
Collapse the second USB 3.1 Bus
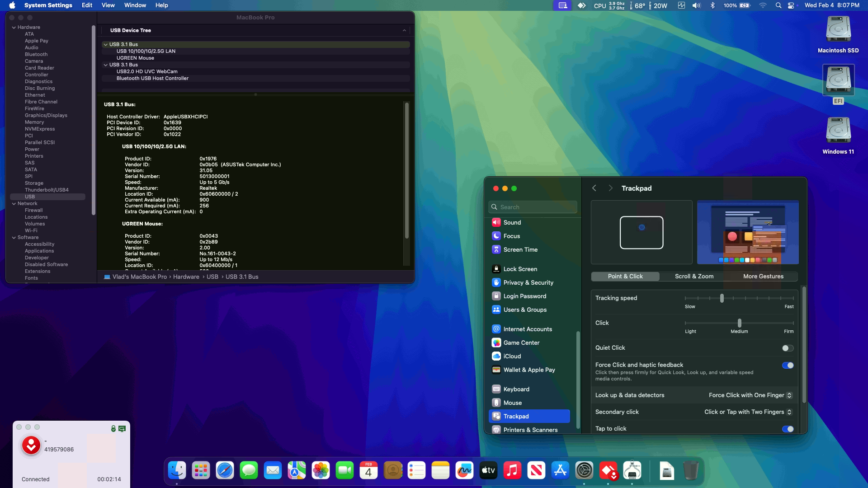pyautogui.click(x=105, y=65)
